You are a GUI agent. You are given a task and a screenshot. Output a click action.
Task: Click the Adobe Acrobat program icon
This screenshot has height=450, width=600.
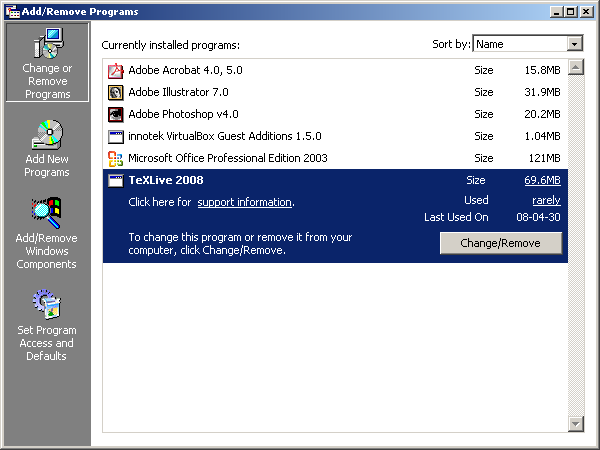pos(115,71)
